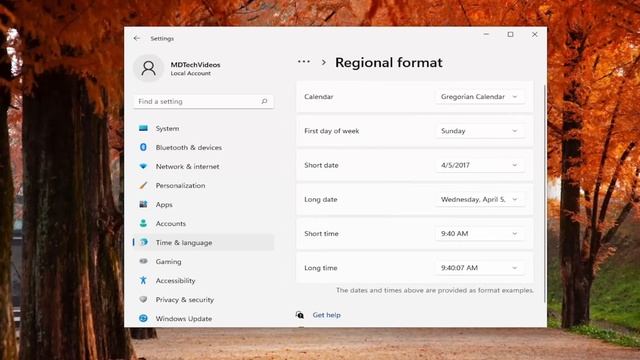Click the Time & language globe icon
Viewport: 640px width, 360px height.
[144, 242]
